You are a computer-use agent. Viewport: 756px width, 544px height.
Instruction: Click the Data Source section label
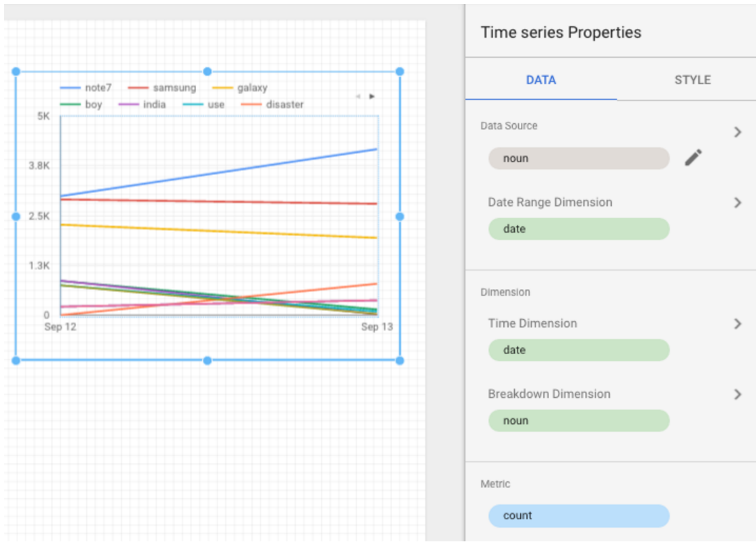tap(509, 126)
